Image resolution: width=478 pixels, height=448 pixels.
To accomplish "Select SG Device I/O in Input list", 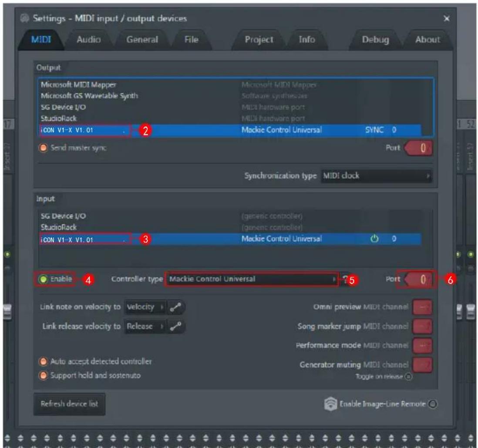I will coord(231,216).
